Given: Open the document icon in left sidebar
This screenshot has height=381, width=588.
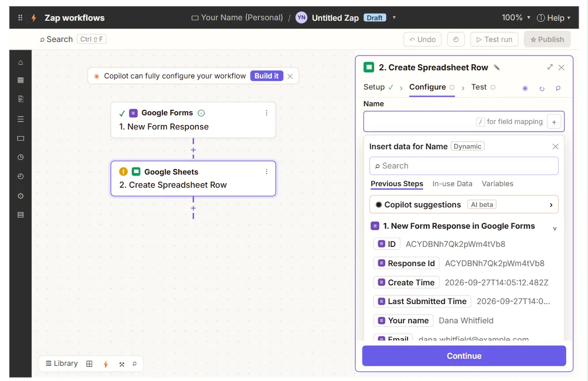Looking at the screenshot, I should tap(21, 99).
